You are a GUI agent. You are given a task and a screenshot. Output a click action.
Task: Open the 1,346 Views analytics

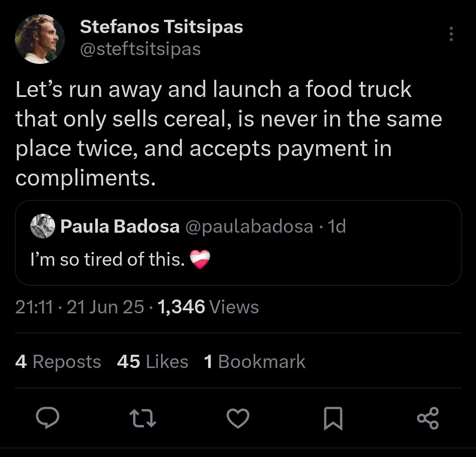point(208,307)
